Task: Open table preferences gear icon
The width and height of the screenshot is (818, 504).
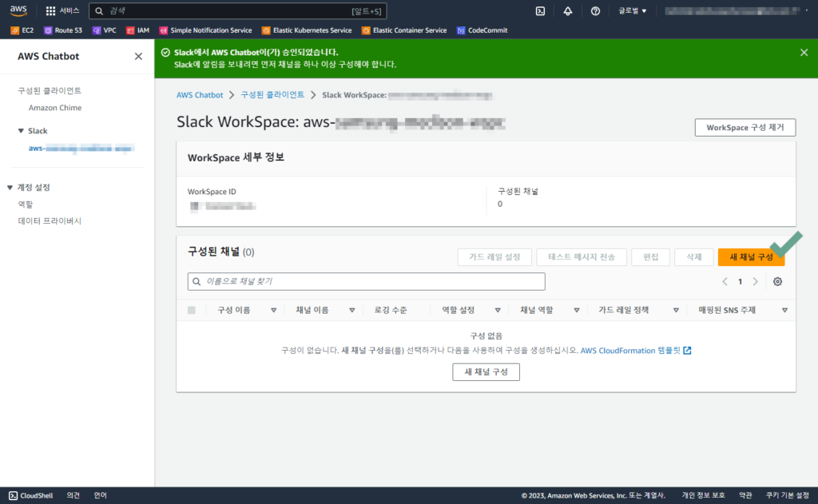Action: 777,282
